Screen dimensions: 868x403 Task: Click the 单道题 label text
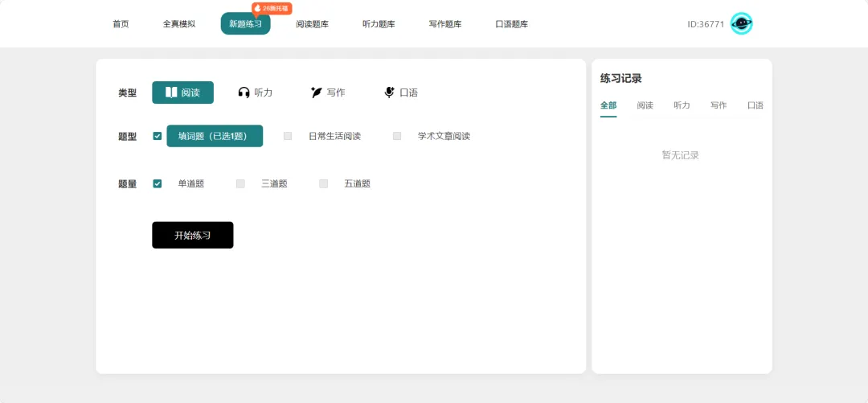click(191, 183)
